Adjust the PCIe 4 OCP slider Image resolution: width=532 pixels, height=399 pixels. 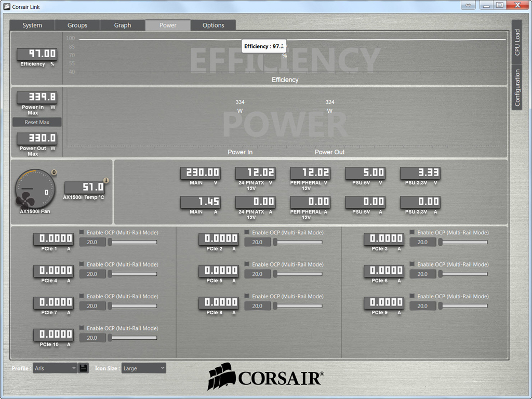pyautogui.click(x=132, y=274)
